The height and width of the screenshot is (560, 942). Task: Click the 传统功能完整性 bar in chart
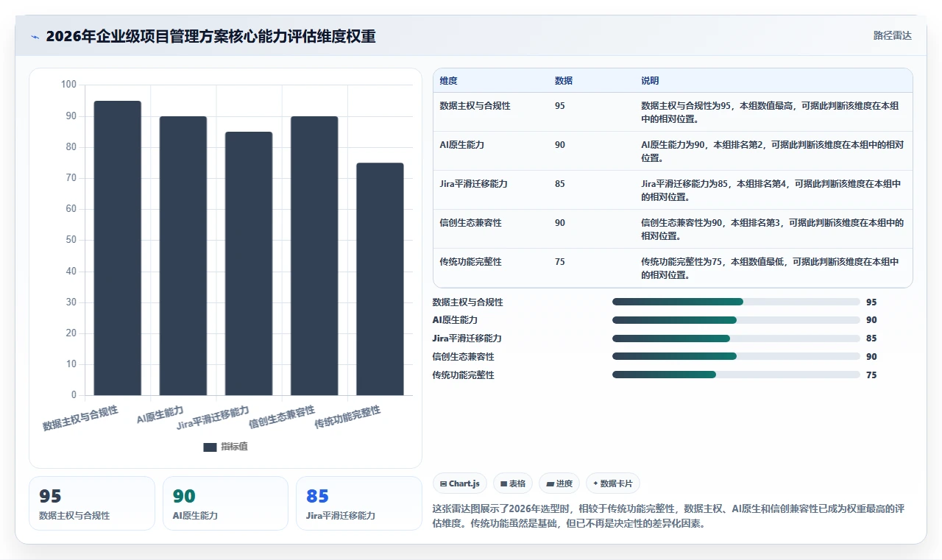coord(380,279)
